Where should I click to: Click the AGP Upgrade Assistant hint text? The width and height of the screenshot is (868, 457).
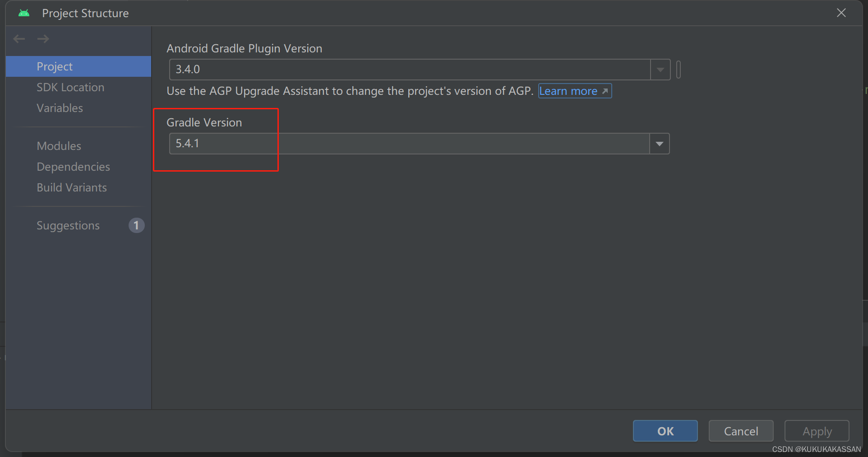[x=350, y=91]
